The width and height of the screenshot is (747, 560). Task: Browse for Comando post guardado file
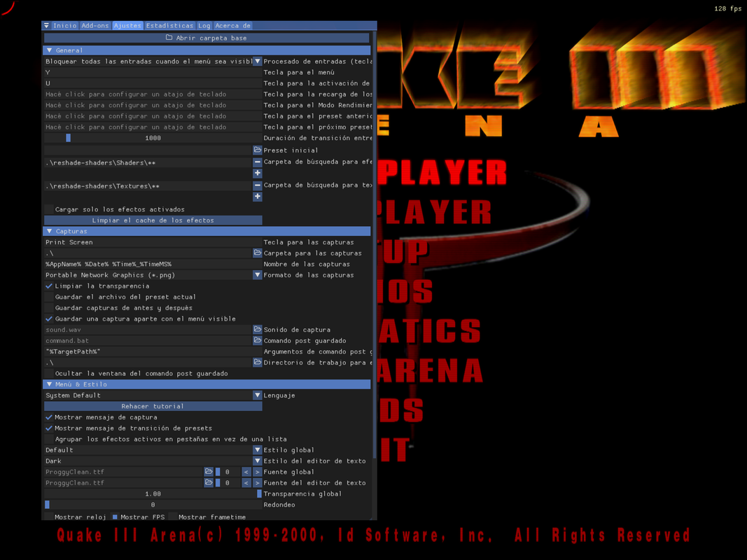pyautogui.click(x=257, y=340)
